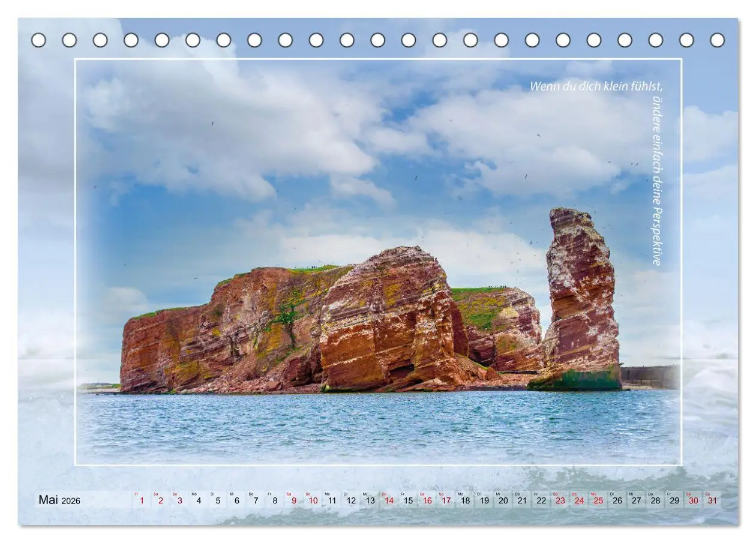This screenshot has height=543, width=756.
Task: Click the red day 17
Action: click(x=446, y=500)
